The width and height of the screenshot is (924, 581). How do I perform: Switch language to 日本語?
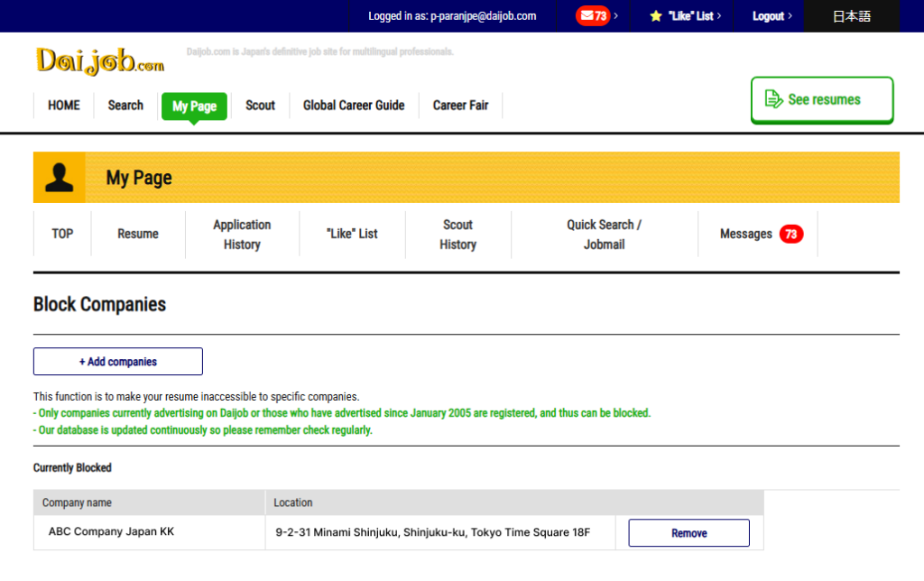pyautogui.click(x=852, y=16)
